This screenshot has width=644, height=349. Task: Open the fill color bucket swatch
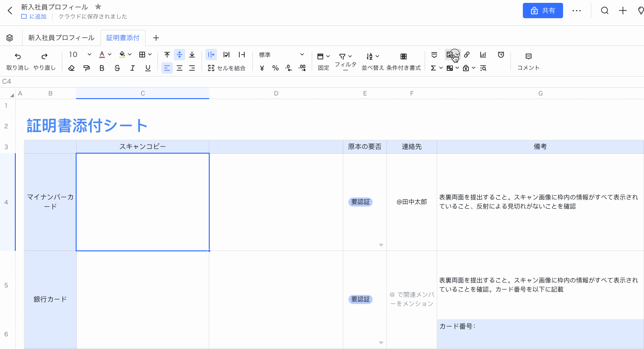pos(122,55)
